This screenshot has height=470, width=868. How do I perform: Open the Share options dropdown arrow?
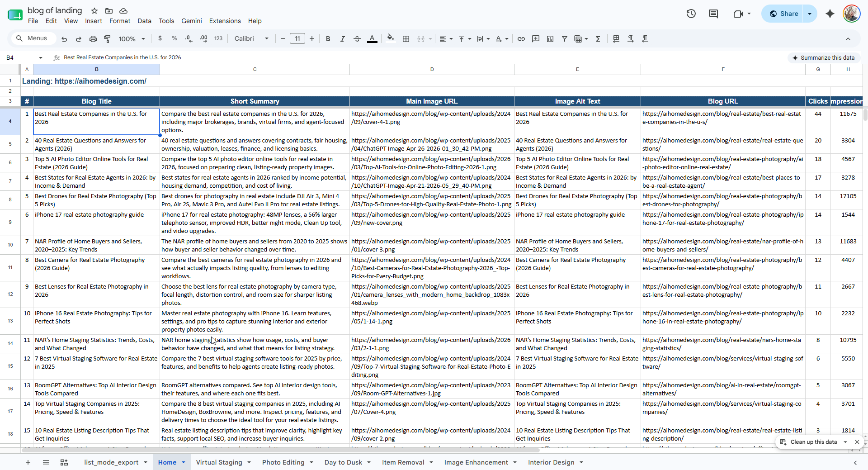810,14
